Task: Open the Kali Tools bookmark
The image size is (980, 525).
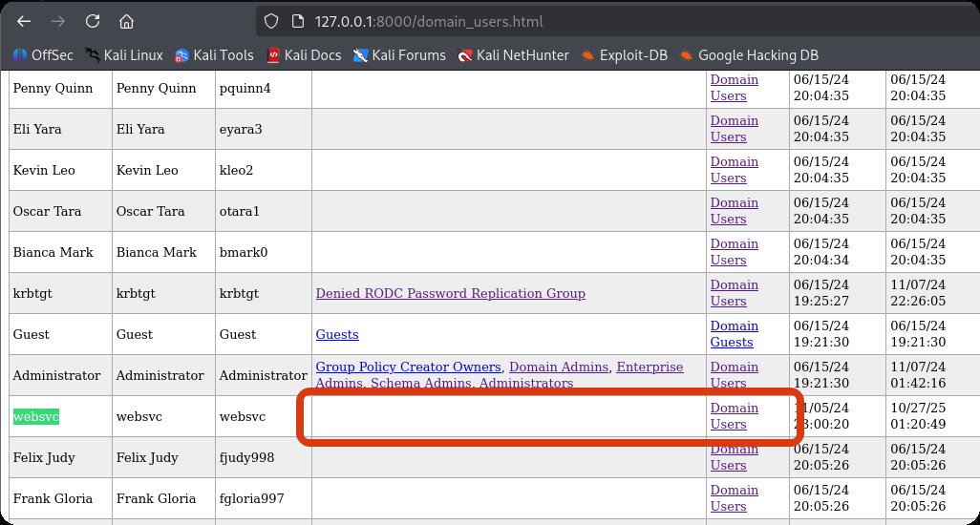Action: pos(214,55)
